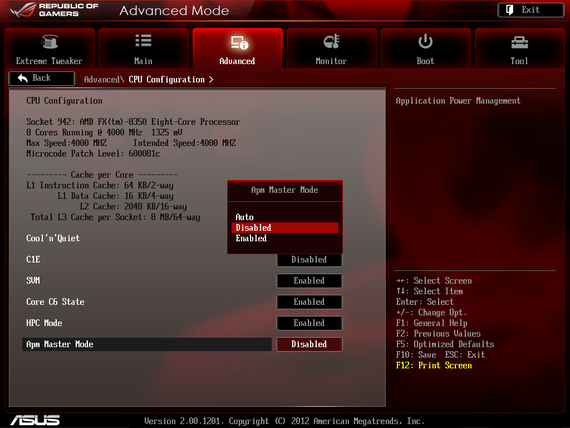Click the Republic of Gamers logo
Image resolution: width=570 pixels, height=428 pixels.
click(55, 10)
